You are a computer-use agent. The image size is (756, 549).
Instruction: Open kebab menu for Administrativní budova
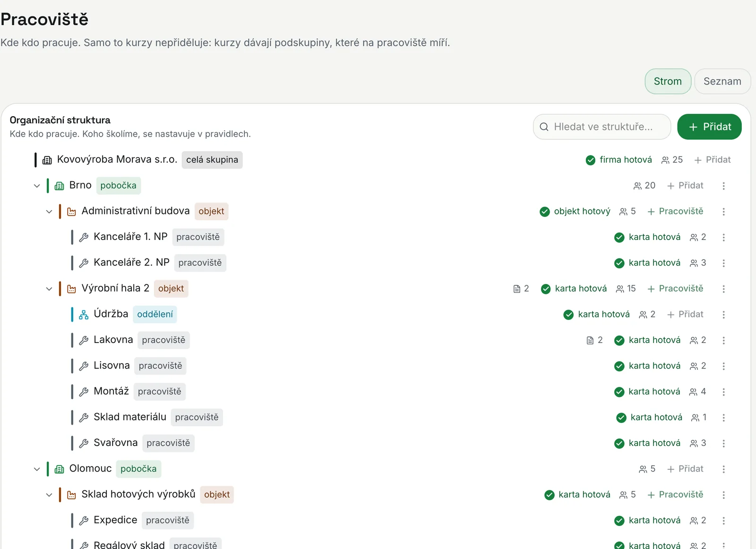pos(723,212)
